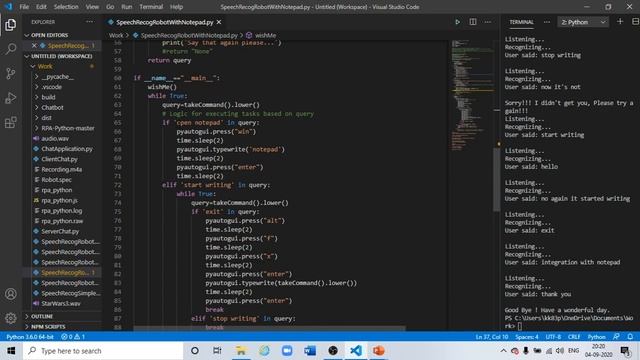
Task: Switch to Visual Studio Code taskbar icon
Action: (x=356, y=351)
